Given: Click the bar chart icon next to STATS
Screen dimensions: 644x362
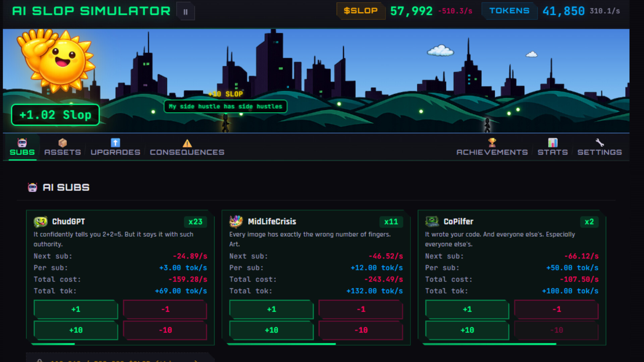Looking at the screenshot, I should [x=553, y=142].
